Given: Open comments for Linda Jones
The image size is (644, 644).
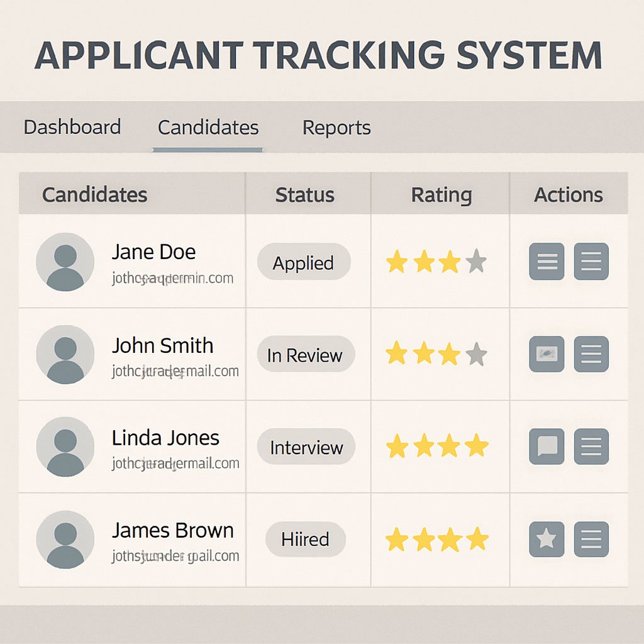Looking at the screenshot, I should pyautogui.click(x=546, y=446).
